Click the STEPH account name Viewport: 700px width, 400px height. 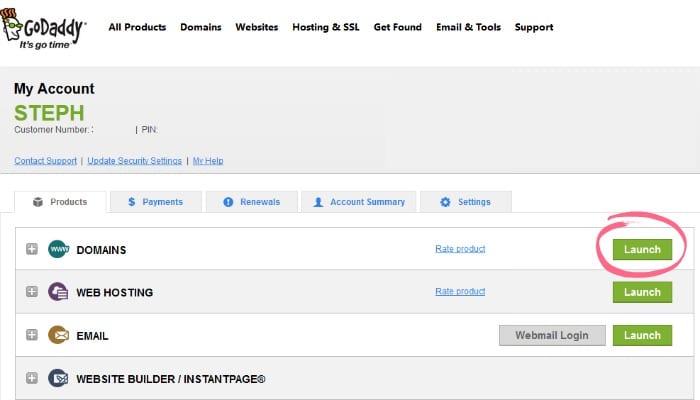coord(49,113)
